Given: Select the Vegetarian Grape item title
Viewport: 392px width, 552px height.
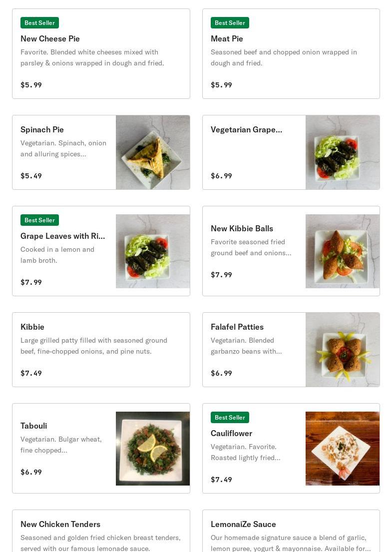Looking at the screenshot, I should tap(246, 129).
